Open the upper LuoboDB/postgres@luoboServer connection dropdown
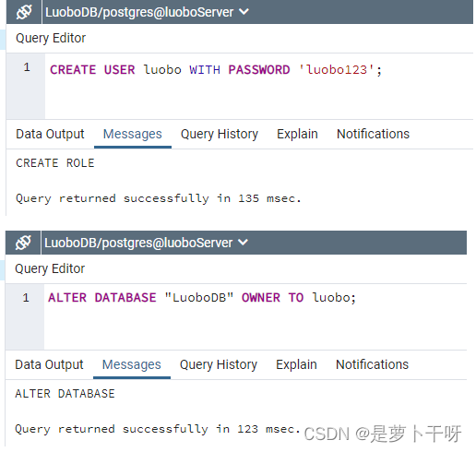 (x=147, y=12)
